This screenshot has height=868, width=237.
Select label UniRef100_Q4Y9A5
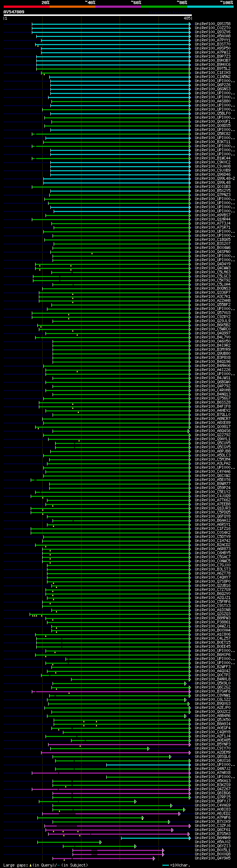[x=213, y=858]
